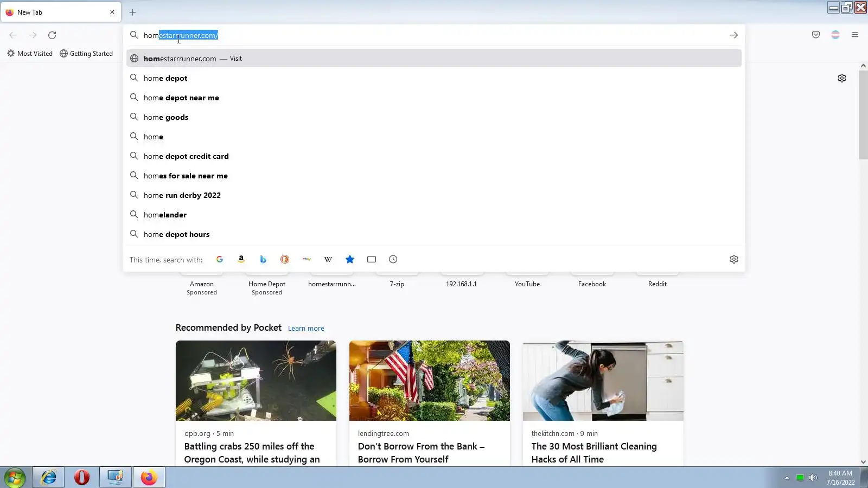Open Firefox taskbar button
The width and height of the screenshot is (868, 488).
pyautogui.click(x=149, y=477)
